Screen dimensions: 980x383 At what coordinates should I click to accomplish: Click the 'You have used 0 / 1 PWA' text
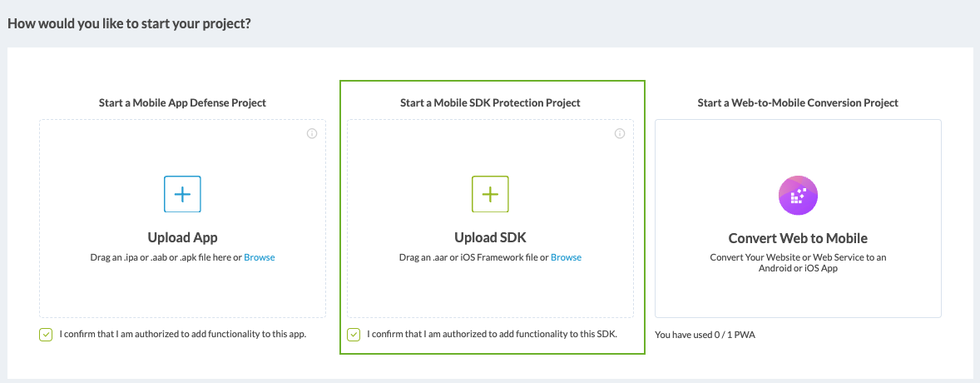pos(705,335)
